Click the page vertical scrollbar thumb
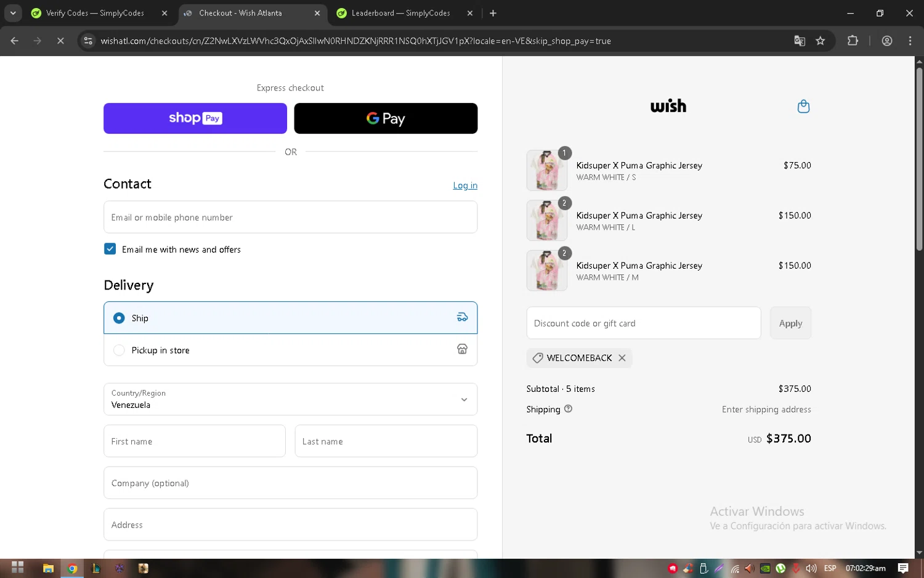Screen dimensions: 924x578 [919, 159]
